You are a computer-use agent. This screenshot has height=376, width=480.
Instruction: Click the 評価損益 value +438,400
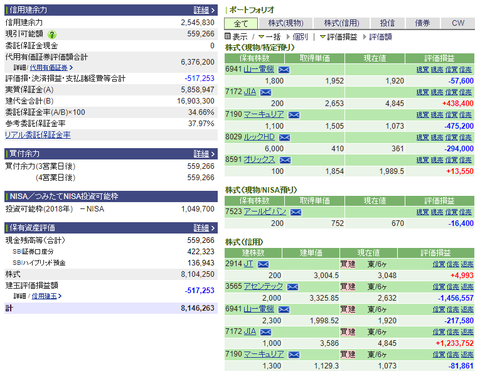(458, 104)
